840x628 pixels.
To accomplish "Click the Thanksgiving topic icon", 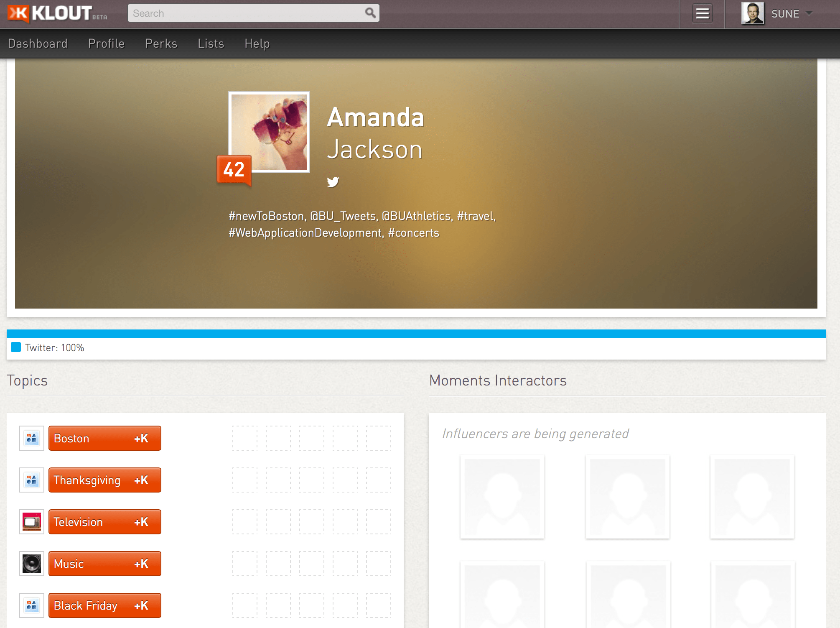I will click(x=31, y=480).
